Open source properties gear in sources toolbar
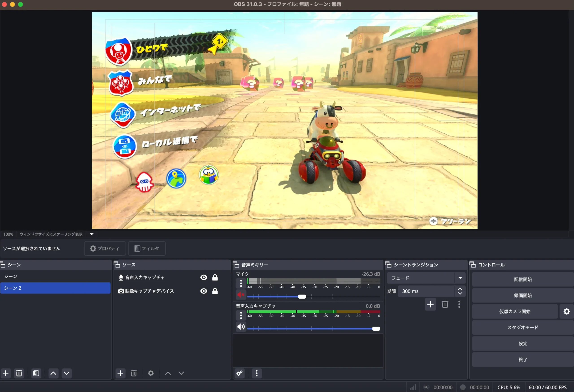The width and height of the screenshot is (574, 392). 151,373
